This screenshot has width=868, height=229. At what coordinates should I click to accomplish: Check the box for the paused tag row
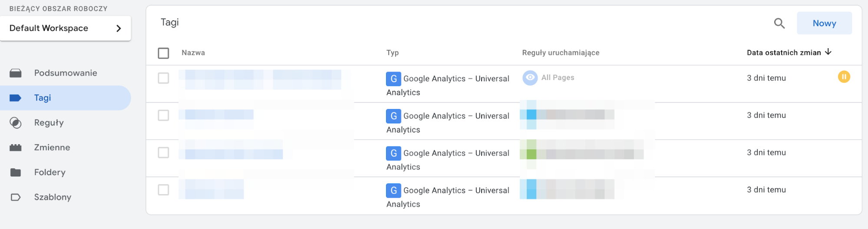click(163, 78)
